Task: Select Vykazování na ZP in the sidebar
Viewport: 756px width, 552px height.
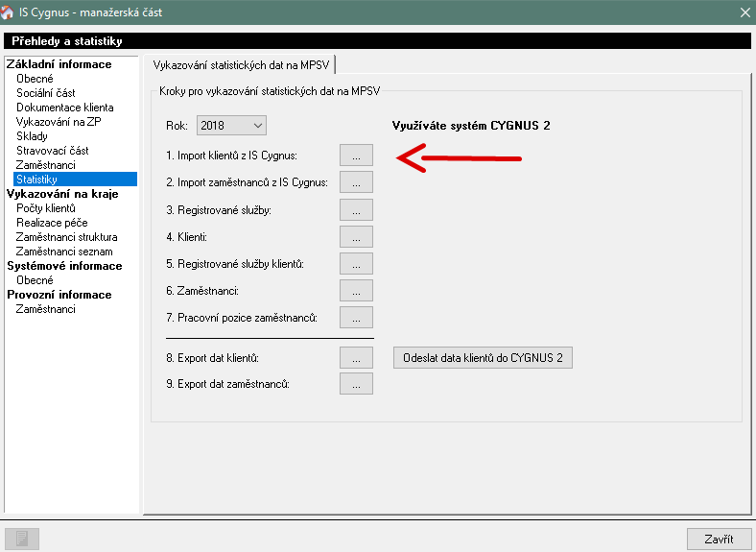Action: (59, 122)
